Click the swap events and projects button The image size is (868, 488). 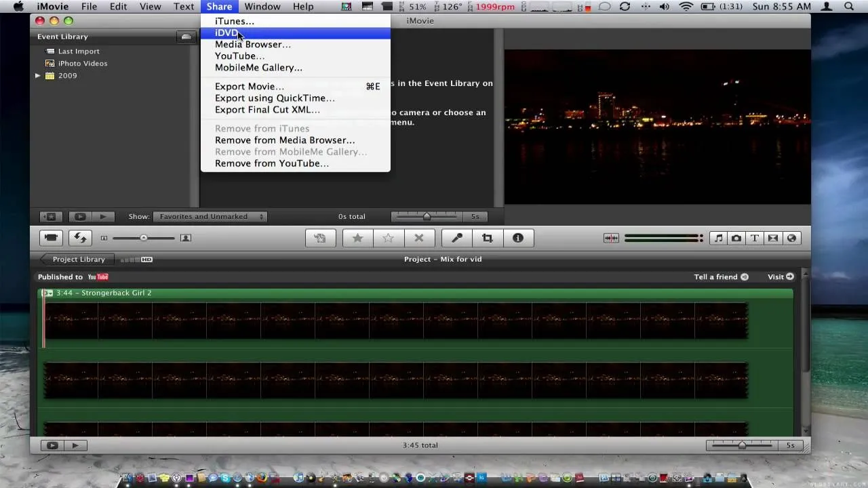(80, 238)
